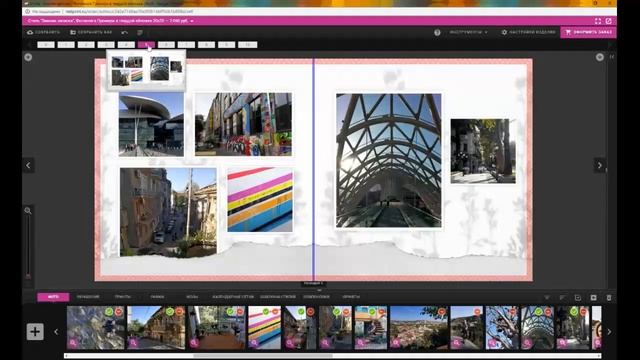Open the Style templates tab
Image resolution: width=640 pixels, height=360 pixels.
(278, 297)
